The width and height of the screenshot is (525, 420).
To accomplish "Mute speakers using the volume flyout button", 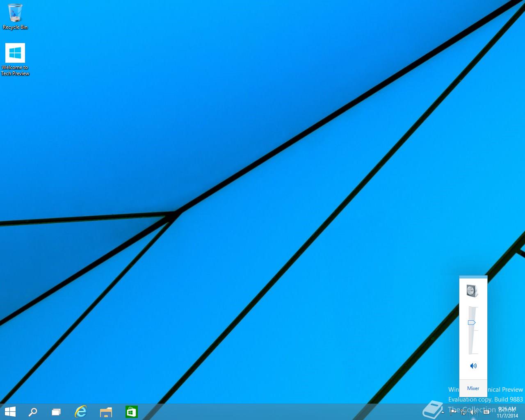I will tap(473, 366).
